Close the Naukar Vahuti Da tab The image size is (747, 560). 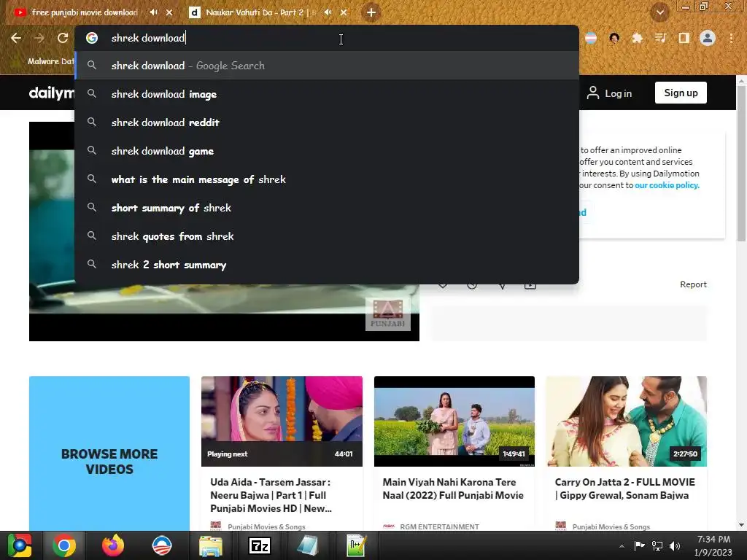point(344,12)
